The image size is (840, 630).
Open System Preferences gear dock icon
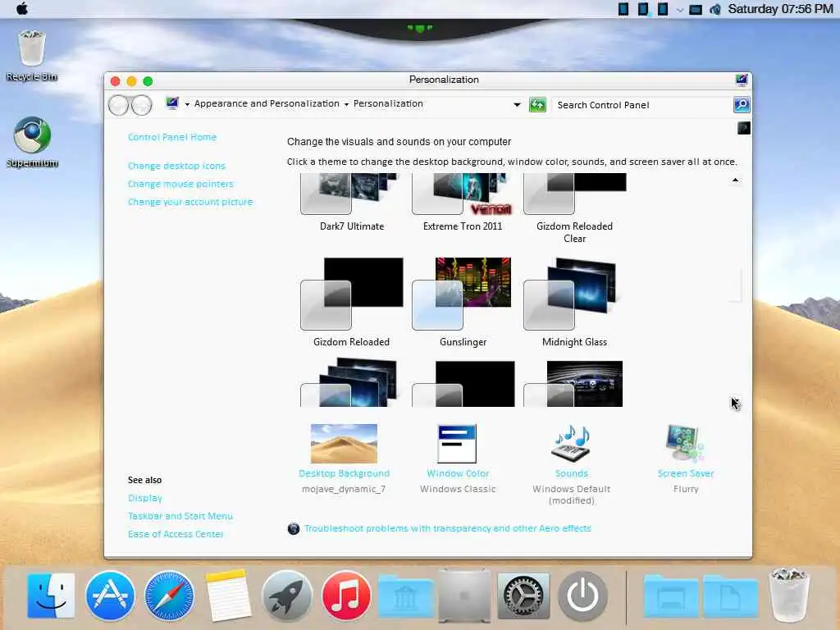tap(523, 596)
